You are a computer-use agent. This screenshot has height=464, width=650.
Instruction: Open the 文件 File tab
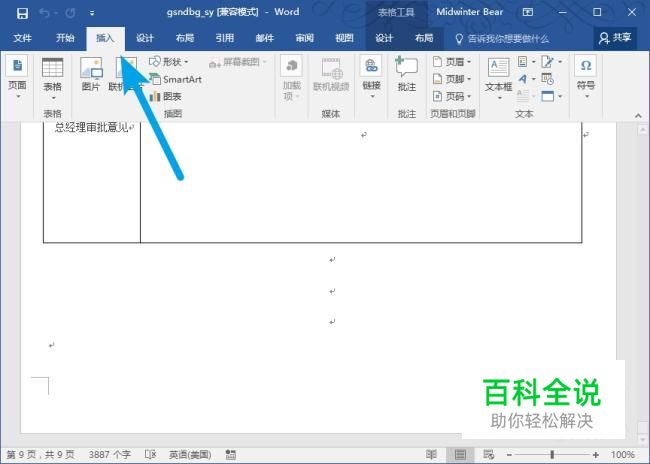22,38
